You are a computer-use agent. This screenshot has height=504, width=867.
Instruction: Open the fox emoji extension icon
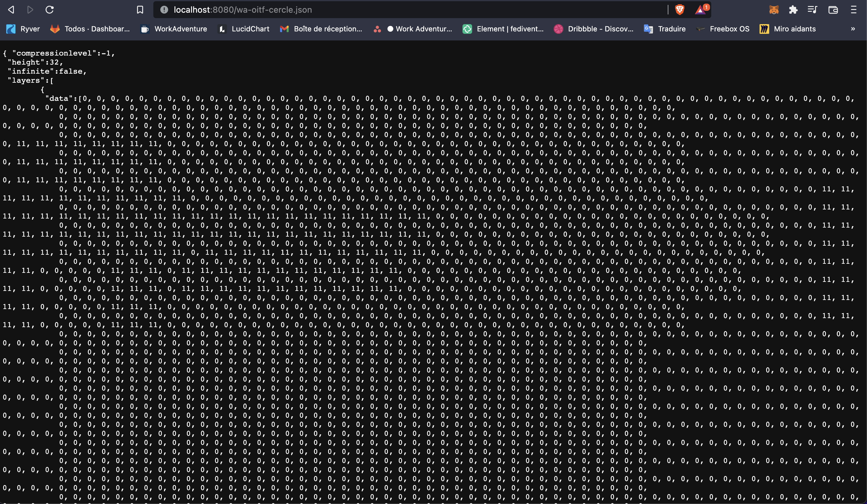coord(774,10)
